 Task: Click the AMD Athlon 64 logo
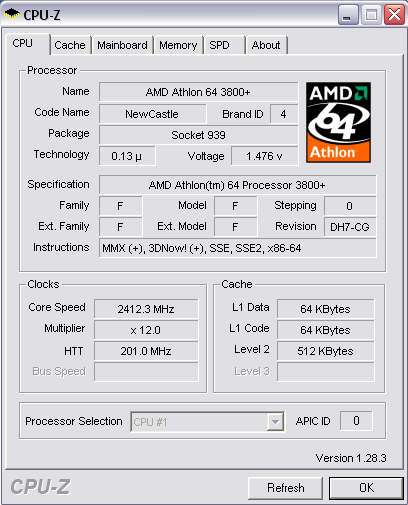338,122
